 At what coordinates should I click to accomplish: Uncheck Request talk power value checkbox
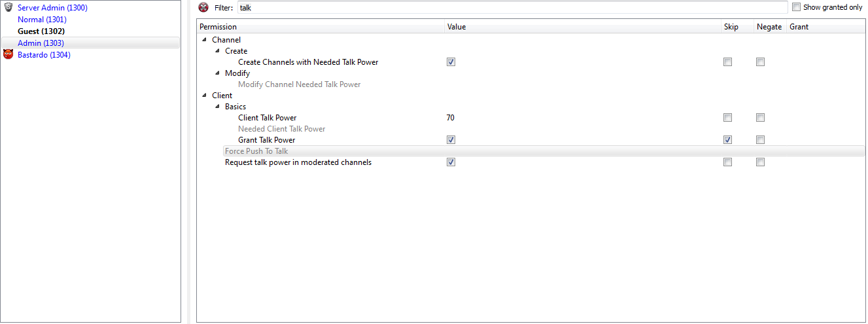[451, 162]
